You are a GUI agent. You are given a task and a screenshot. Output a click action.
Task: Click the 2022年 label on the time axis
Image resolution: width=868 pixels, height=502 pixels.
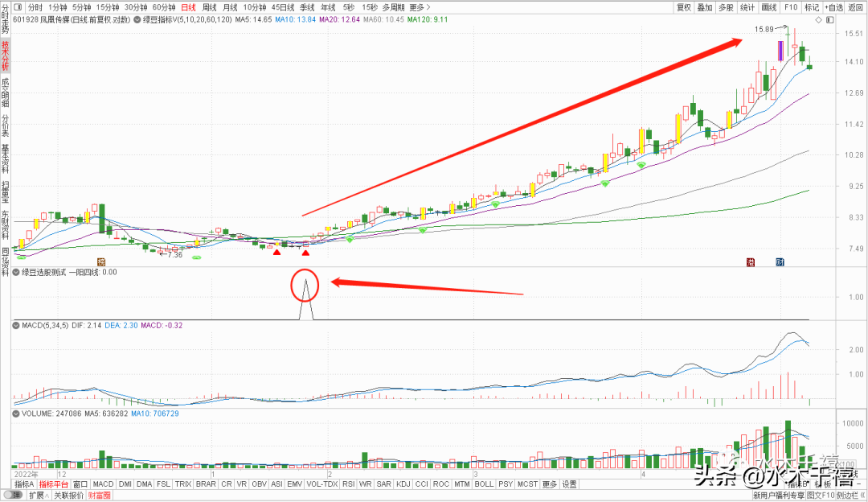pyautogui.click(x=26, y=475)
